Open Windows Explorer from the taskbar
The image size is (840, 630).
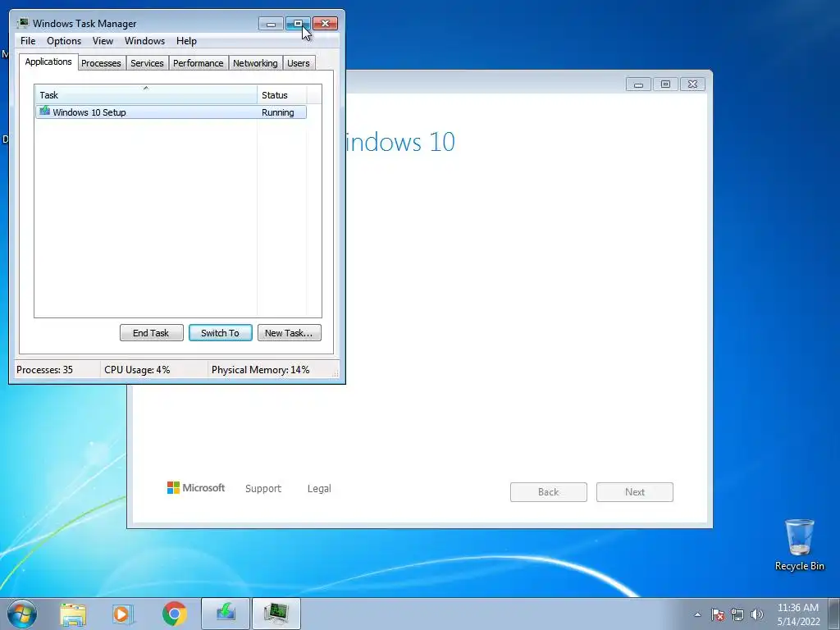click(x=73, y=614)
